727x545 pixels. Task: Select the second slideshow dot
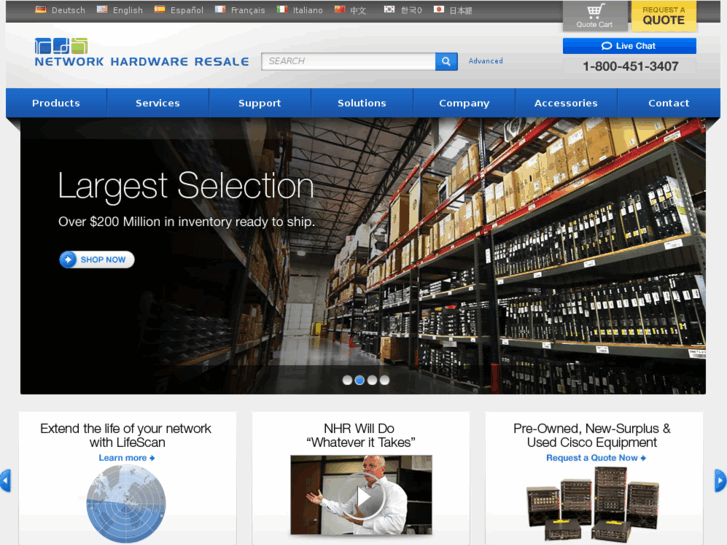click(x=359, y=380)
